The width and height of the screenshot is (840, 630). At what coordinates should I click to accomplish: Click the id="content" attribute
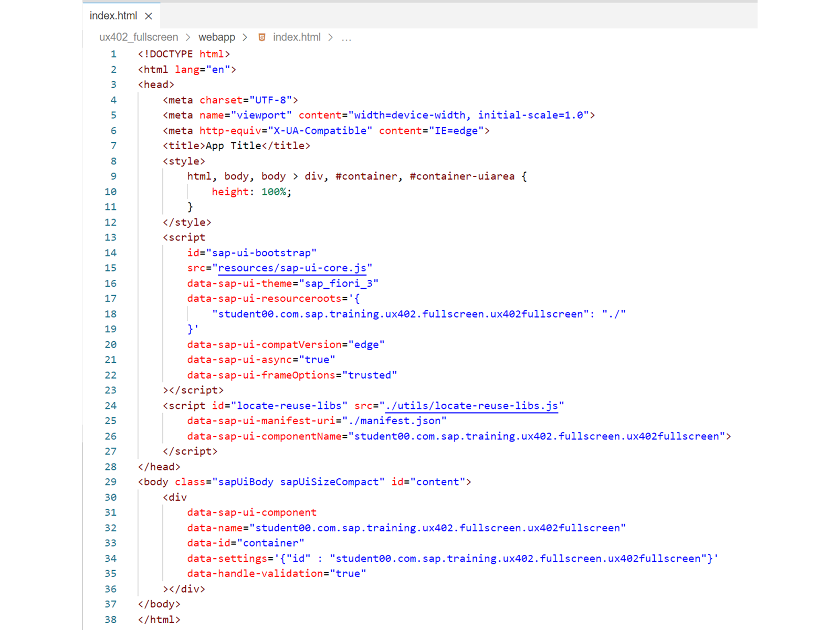(428, 482)
